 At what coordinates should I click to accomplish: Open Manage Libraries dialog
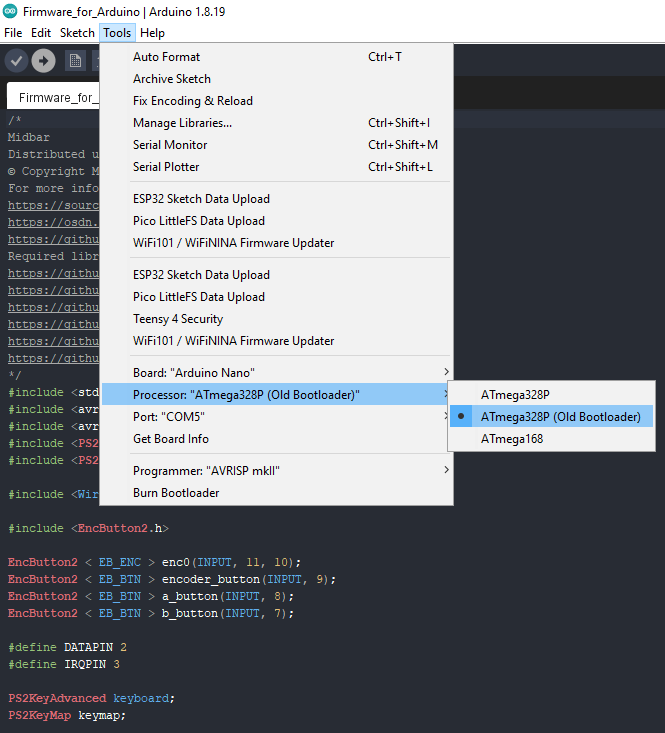pyautogui.click(x=182, y=123)
